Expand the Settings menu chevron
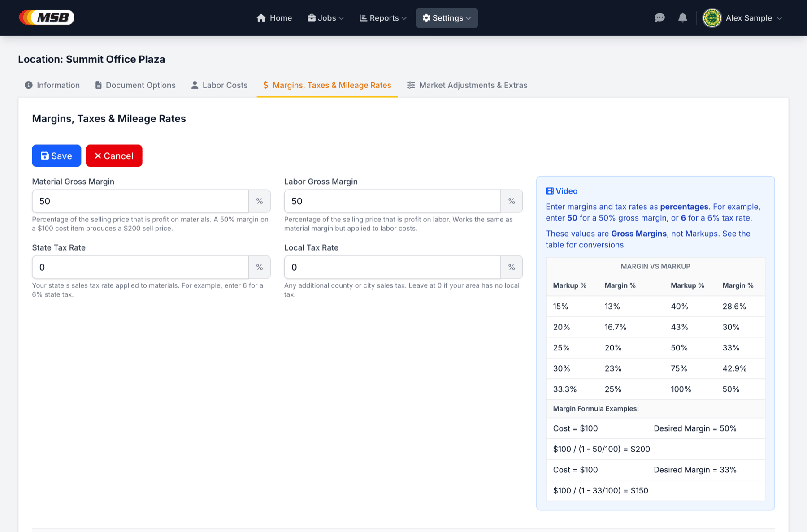 [x=469, y=18]
